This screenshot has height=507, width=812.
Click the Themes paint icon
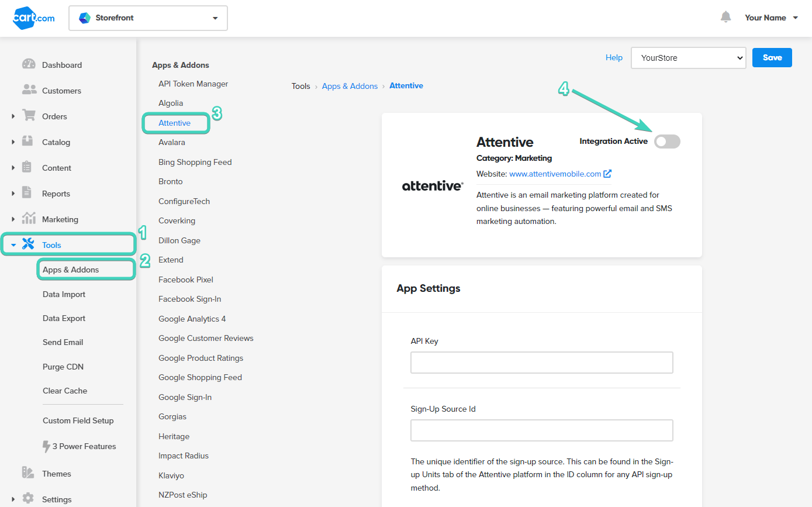[x=27, y=472]
